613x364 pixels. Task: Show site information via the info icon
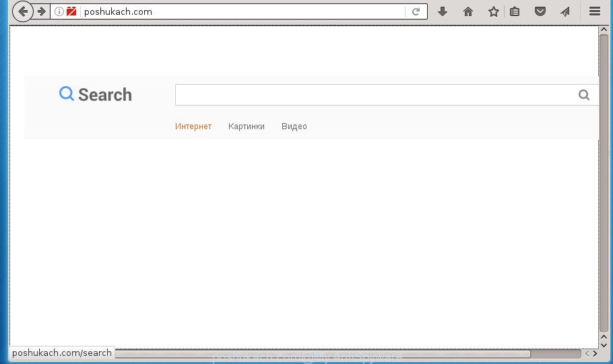click(x=59, y=11)
